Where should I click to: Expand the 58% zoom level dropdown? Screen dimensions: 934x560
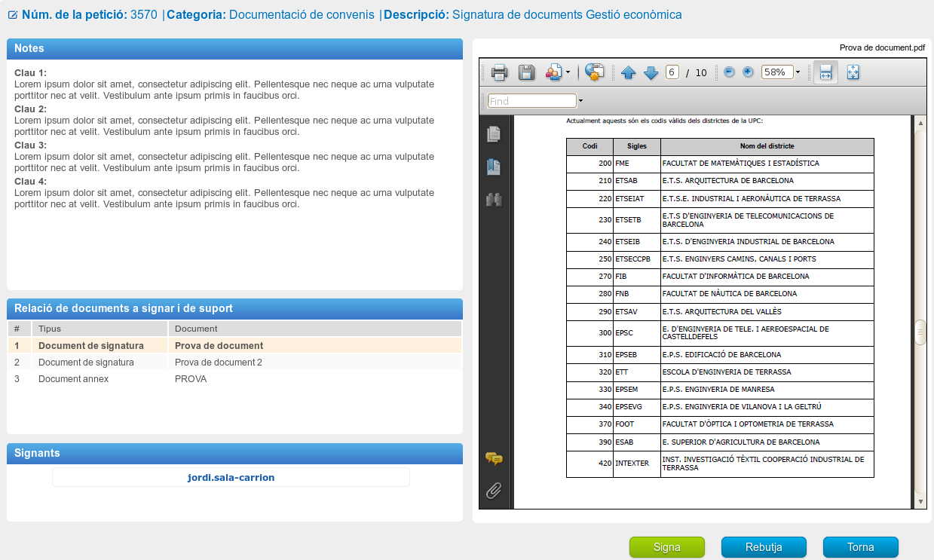tap(798, 72)
